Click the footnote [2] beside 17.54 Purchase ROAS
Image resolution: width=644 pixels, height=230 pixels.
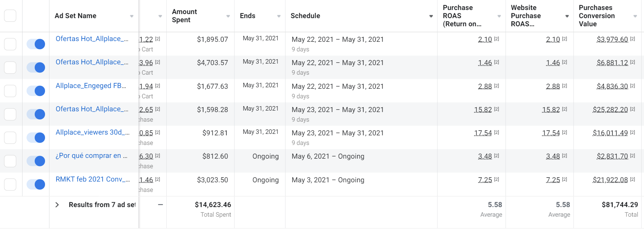tap(496, 132)
